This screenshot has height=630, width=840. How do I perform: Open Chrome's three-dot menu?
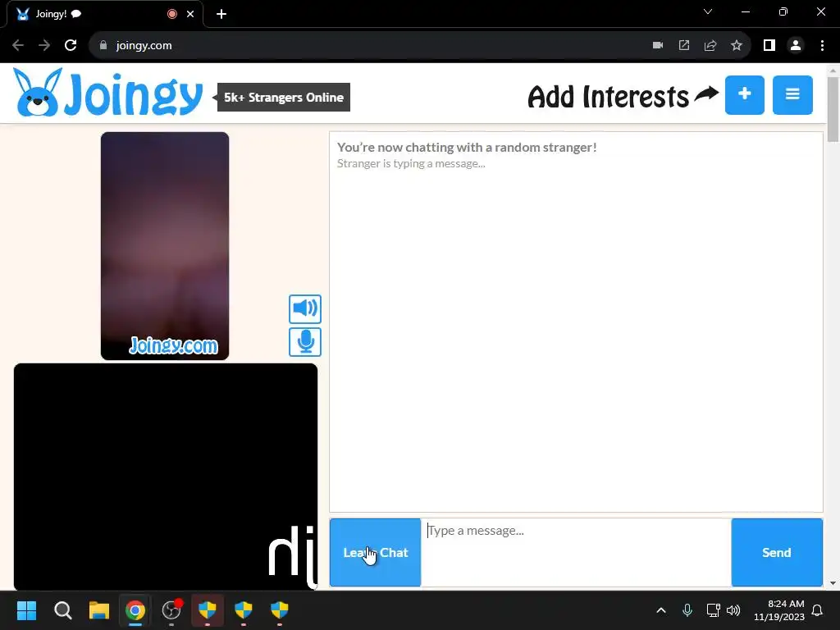[822, 46]
